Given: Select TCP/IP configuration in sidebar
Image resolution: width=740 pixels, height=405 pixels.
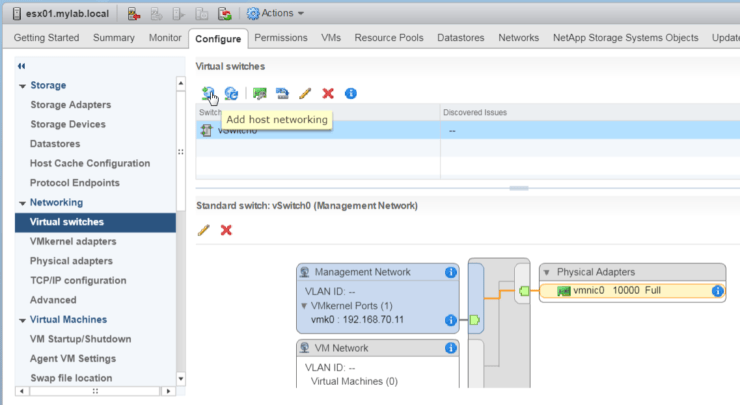Looking at the screenshot, I should click(78, 280).
